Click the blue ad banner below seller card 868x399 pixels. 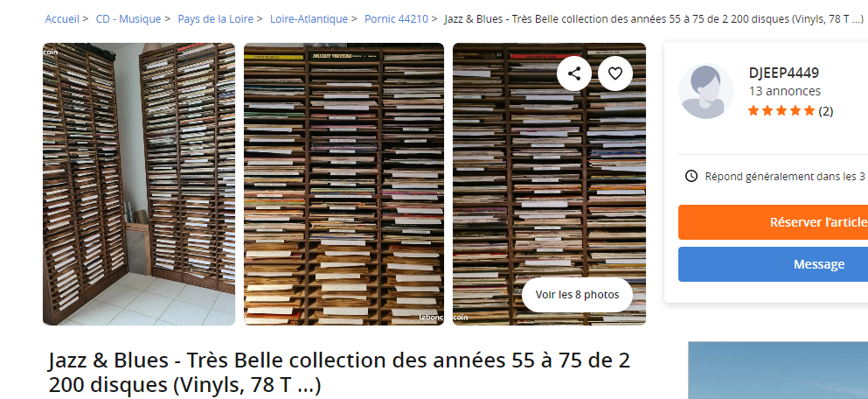coord(778,370)
